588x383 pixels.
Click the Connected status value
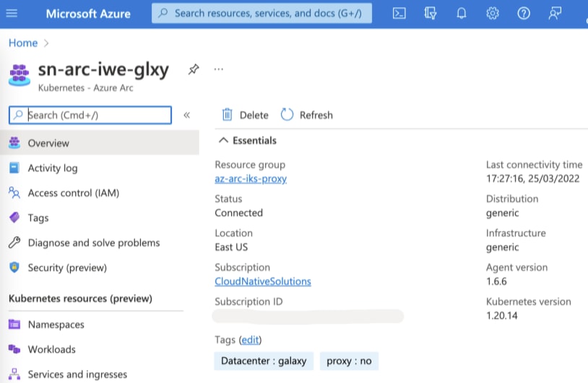[238, 212]
